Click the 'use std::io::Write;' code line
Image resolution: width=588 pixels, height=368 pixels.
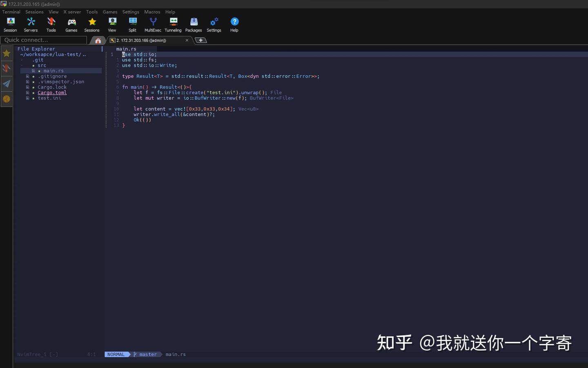[149, 65]
